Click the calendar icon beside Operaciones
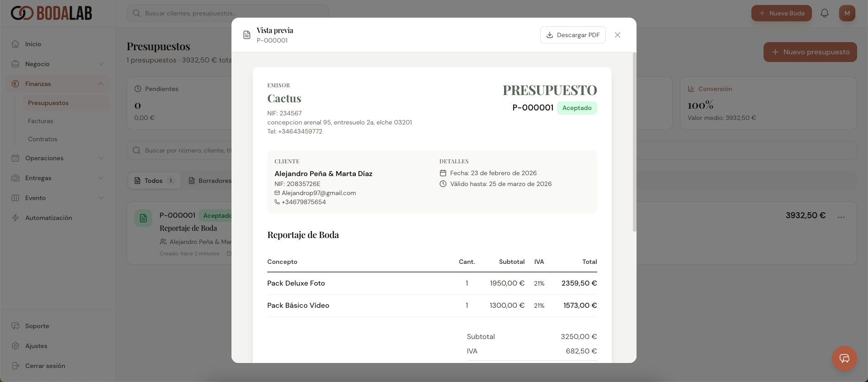Screen dimensions: 868x382 click(15, 158)
